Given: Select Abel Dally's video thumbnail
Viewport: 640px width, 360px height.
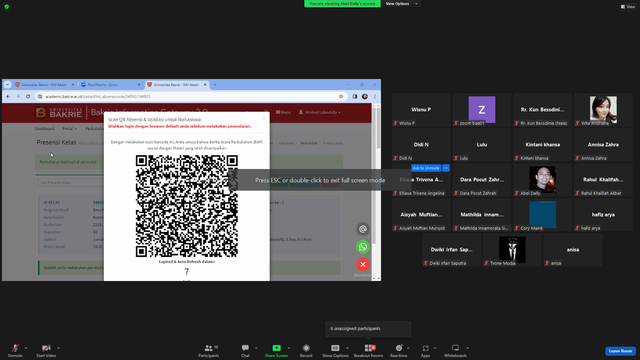Looking at the screenshot, I should [x=542, y=180].
